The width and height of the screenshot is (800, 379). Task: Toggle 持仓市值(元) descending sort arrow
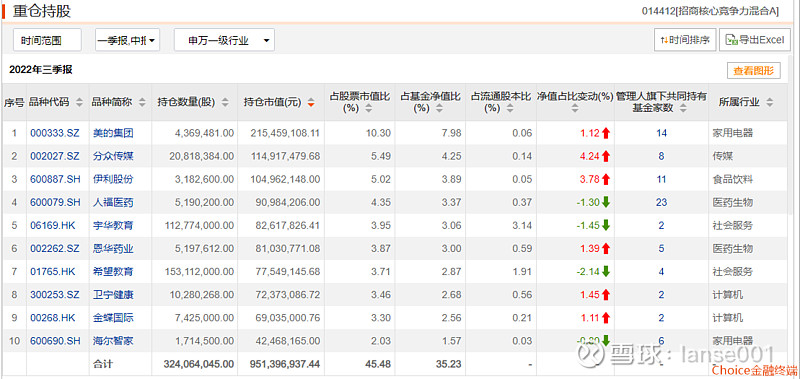point(311,102)
